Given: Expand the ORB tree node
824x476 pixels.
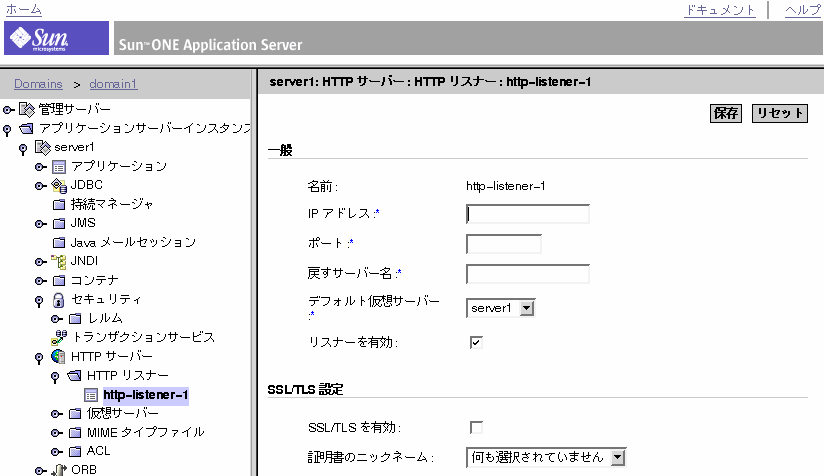Looking at the screenshot, I should pyautogui.click(x=40, y=471).
